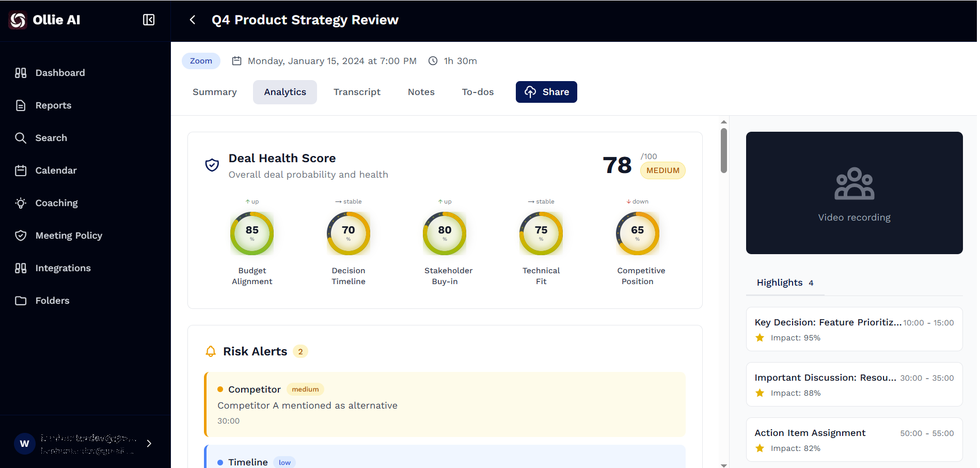Expand the user account chevron
The image size is (980, 468).
149,443
